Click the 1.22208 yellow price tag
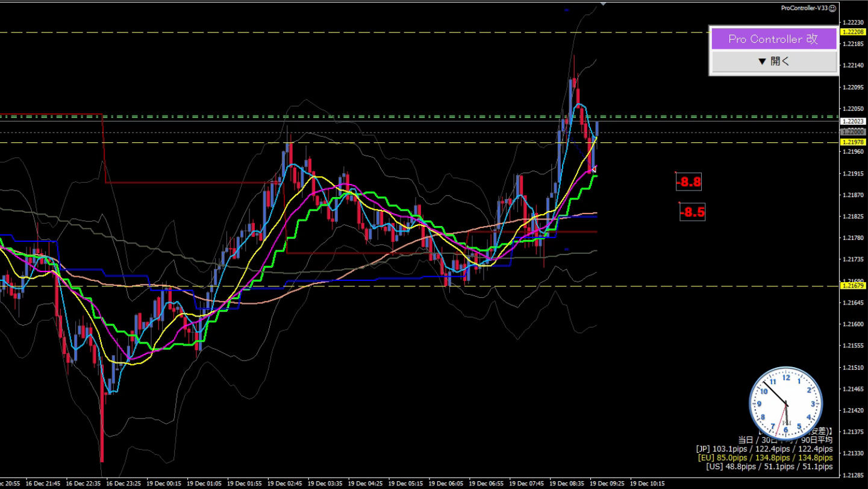The height and width of the screenshot is (489, 868). coord(852,32)
